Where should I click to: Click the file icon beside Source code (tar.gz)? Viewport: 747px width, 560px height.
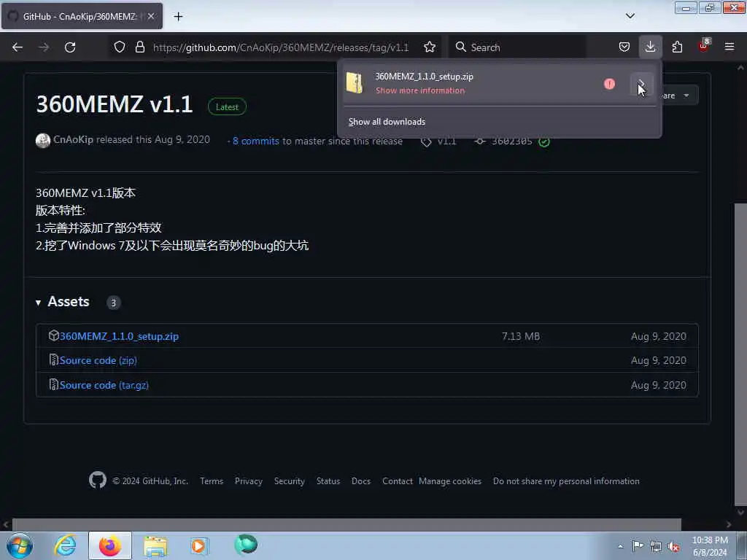pos(54,384)
